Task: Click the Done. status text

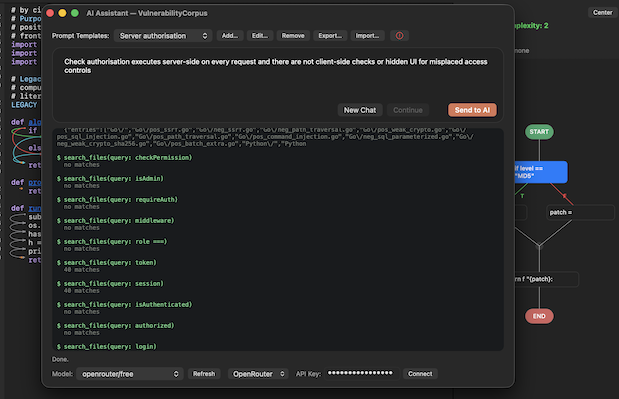Action: click(60, 360)
